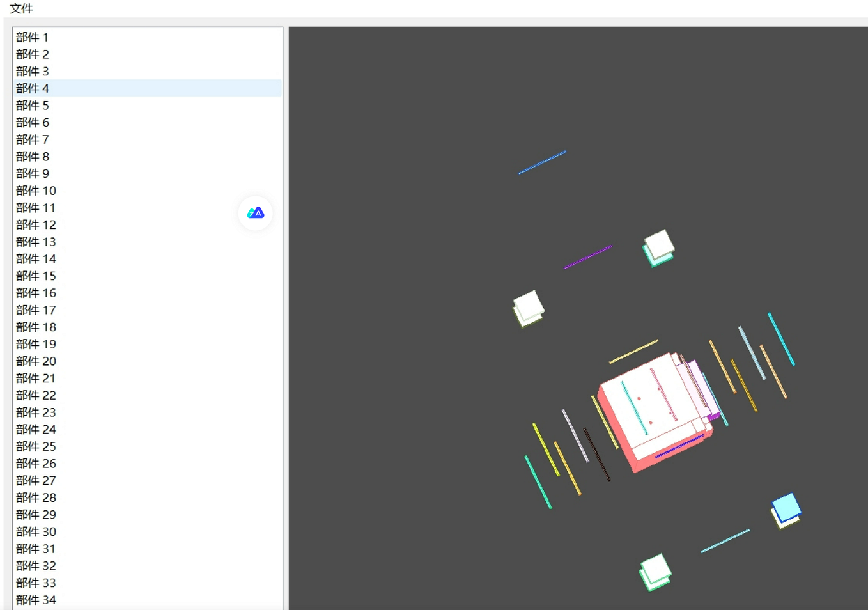Select the purple rod in the viewport
The image size is (868, 610).
[x=587, y=256]
